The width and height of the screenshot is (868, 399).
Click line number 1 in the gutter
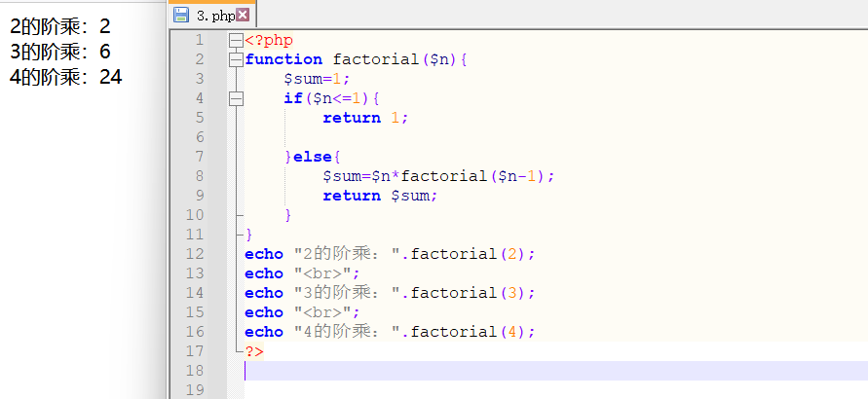200,40
